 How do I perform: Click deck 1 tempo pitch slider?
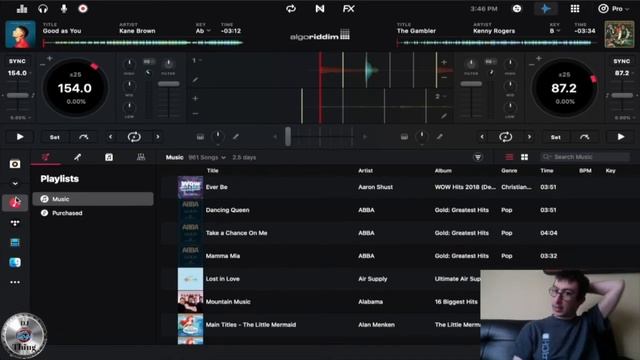point(18,95)
